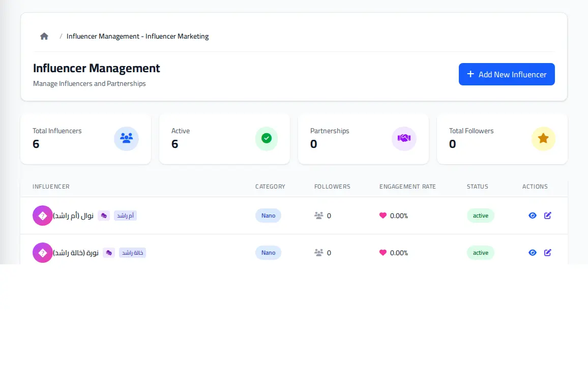Image resolution: width=588 pixels, height=366 pixels.
Task: Click the Active green checkmark icon
Action: (x=267, y=139)
